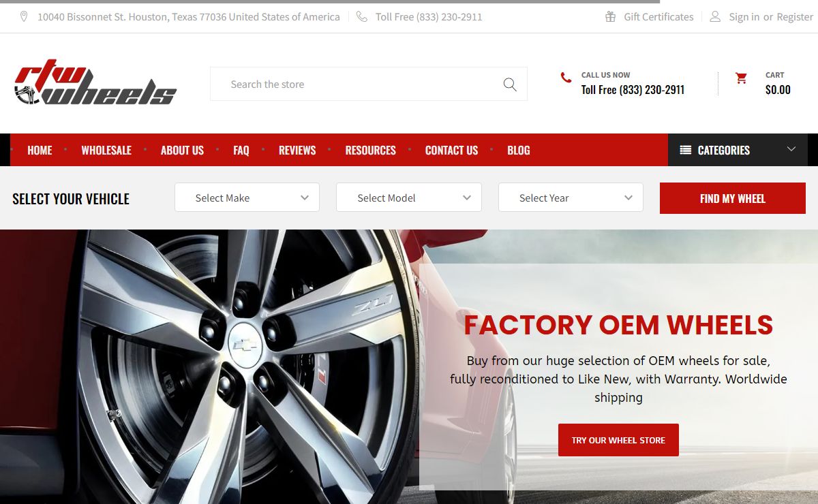Go to the Home menu item
The image size is (818, 504).
pos(40,151)
